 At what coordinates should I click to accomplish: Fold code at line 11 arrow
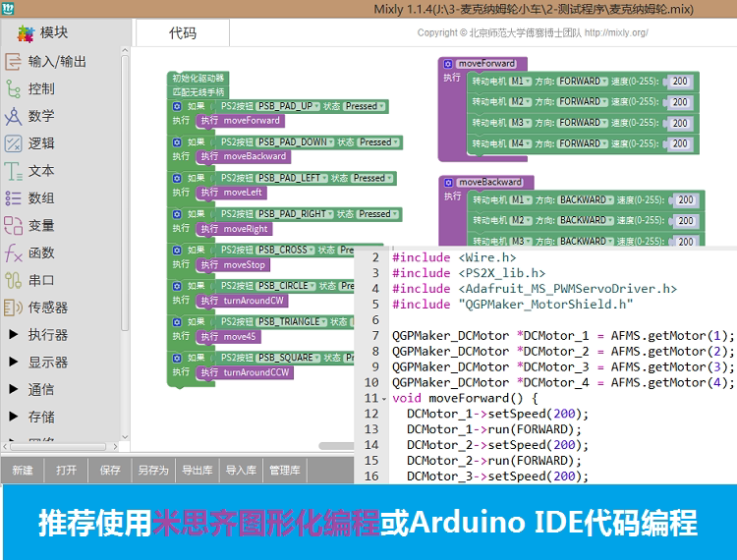click(384, 399)
